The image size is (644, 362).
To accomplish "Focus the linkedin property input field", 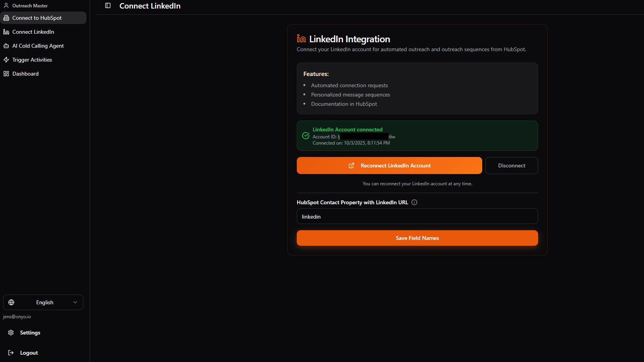I will click(417, 217).
